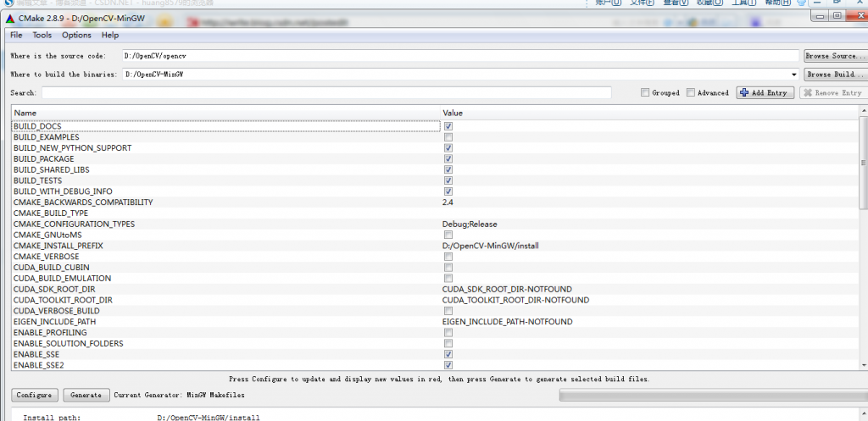
Task: Click the source code path field
Action: coord(460,56)
